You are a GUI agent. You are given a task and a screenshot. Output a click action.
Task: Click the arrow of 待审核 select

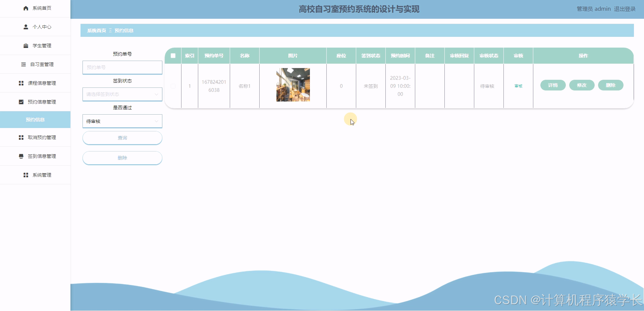pyautogui.click(x=156, y=121)
